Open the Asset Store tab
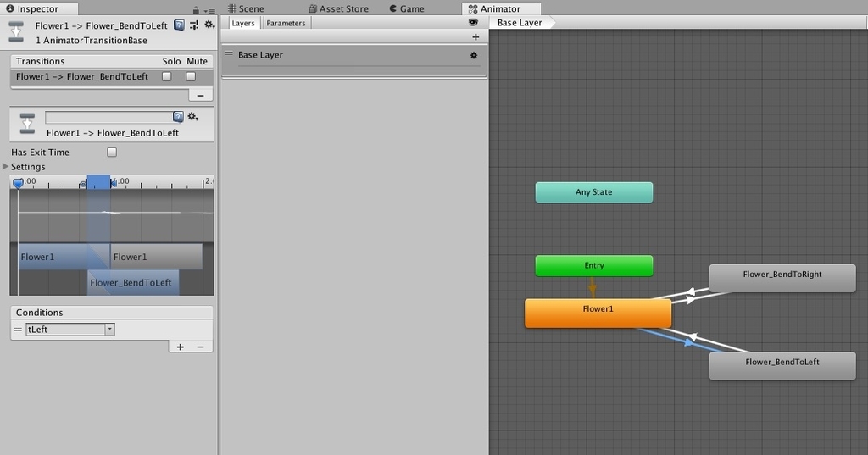The width and height of the screenshot is (868, 455). coord(338,8)
